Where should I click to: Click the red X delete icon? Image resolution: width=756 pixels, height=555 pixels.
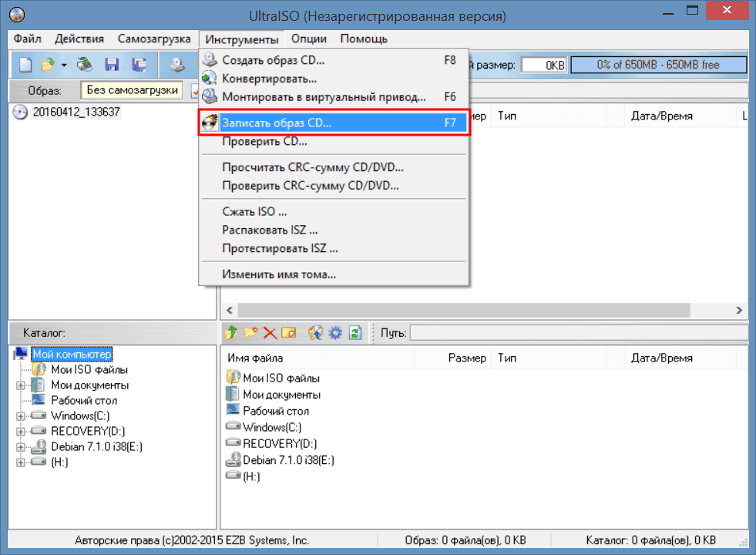(x=270, y=333)
